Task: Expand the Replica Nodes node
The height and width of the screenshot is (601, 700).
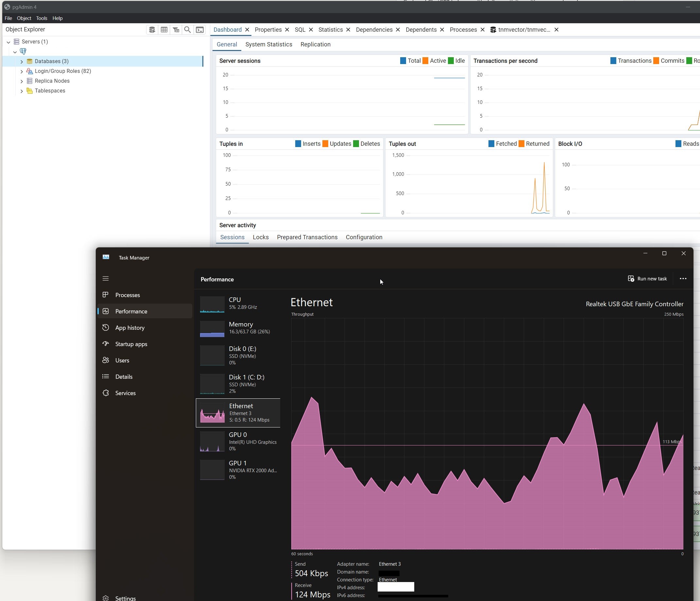Action: click(22, 81)
